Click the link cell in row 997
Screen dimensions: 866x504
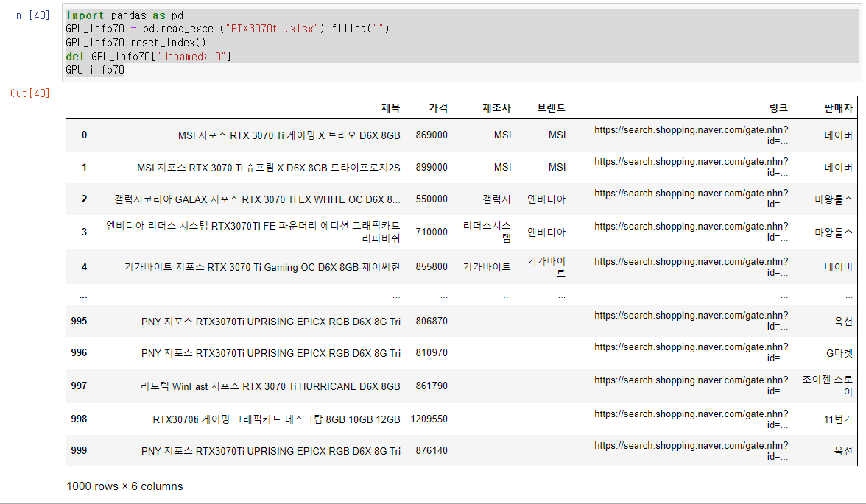[691, 386]
